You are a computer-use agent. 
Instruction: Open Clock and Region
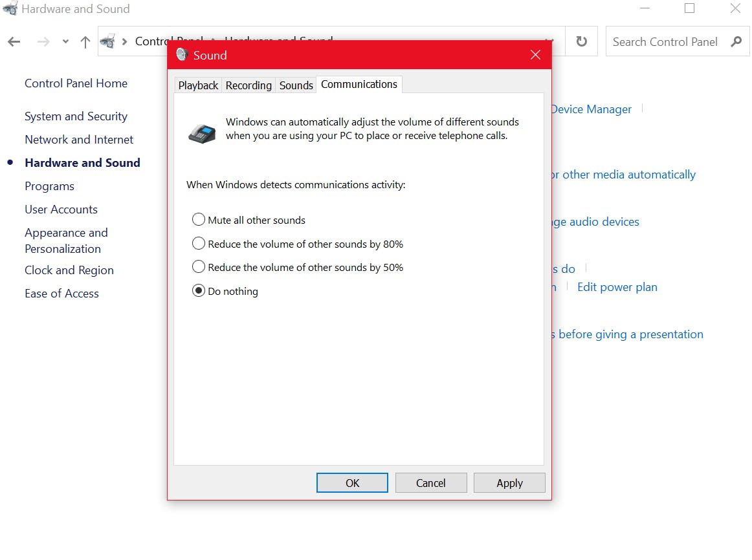(69, 270)
